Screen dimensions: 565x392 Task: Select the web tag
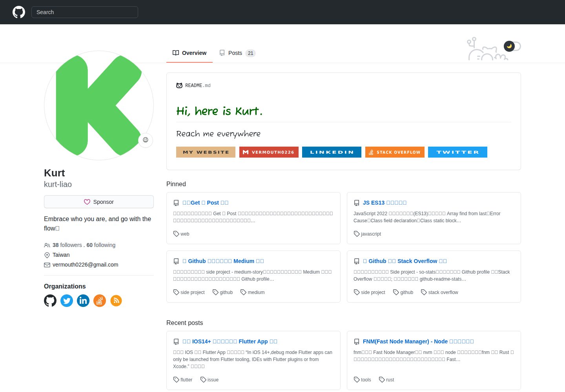(x=181, y=234)
